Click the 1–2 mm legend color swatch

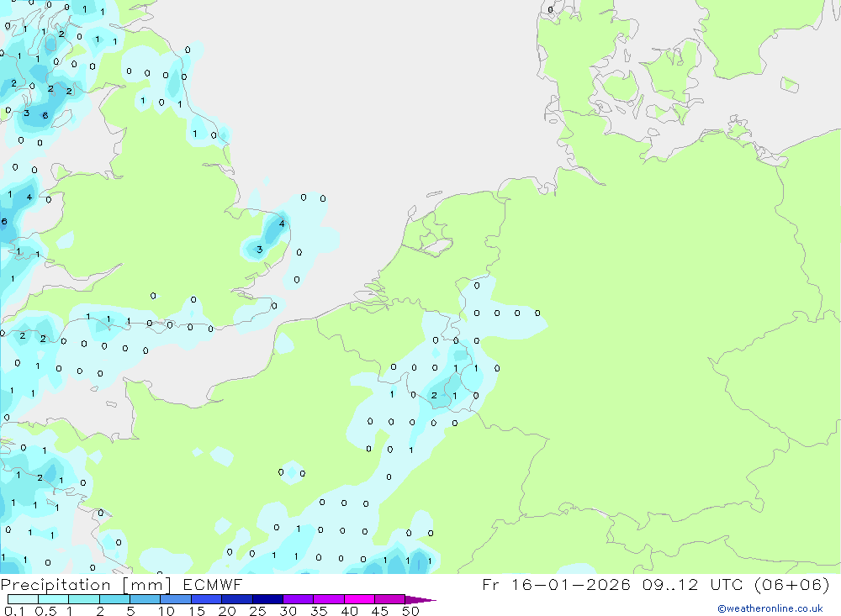84,599
